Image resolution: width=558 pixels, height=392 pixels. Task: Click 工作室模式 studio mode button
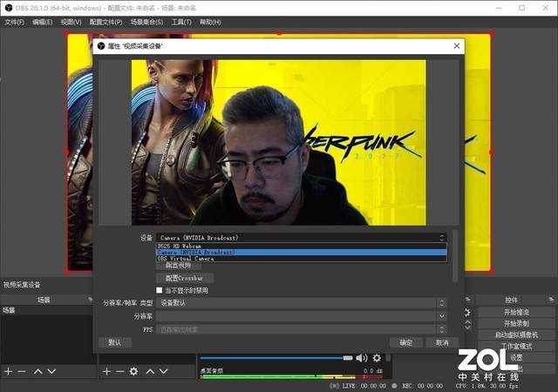[516, 346]
